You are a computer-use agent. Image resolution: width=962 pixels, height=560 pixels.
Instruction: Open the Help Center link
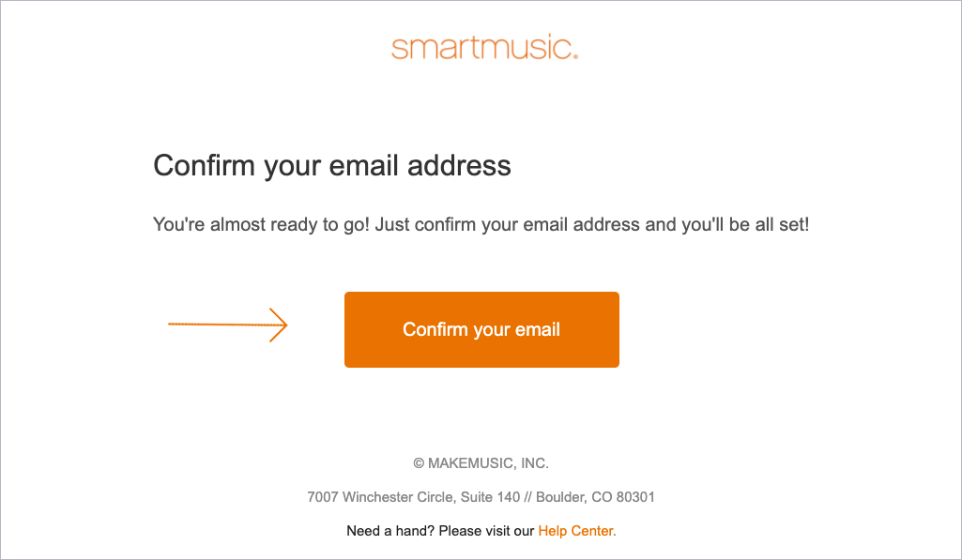[575, 531]
